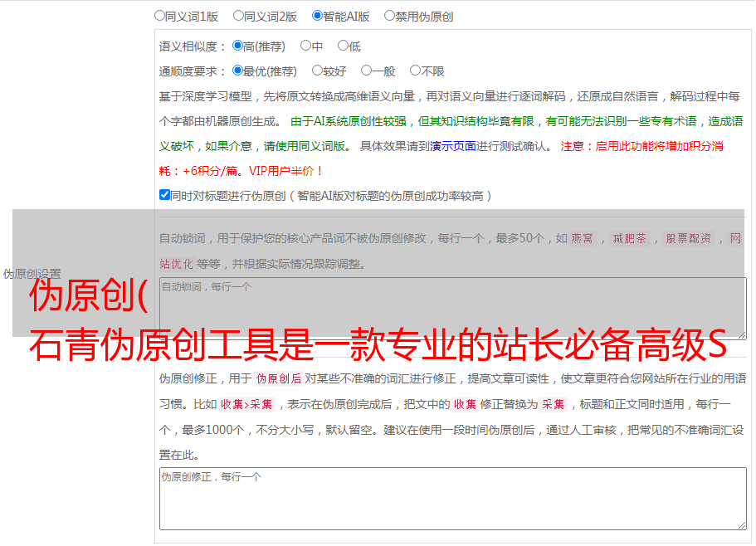Click the 语义相似度 label

point(193,46)
